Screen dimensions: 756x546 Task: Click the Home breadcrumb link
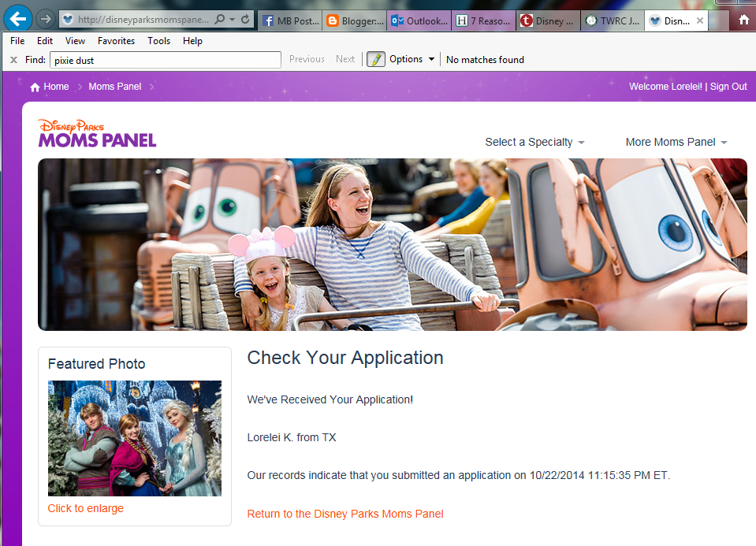(56, 87)
